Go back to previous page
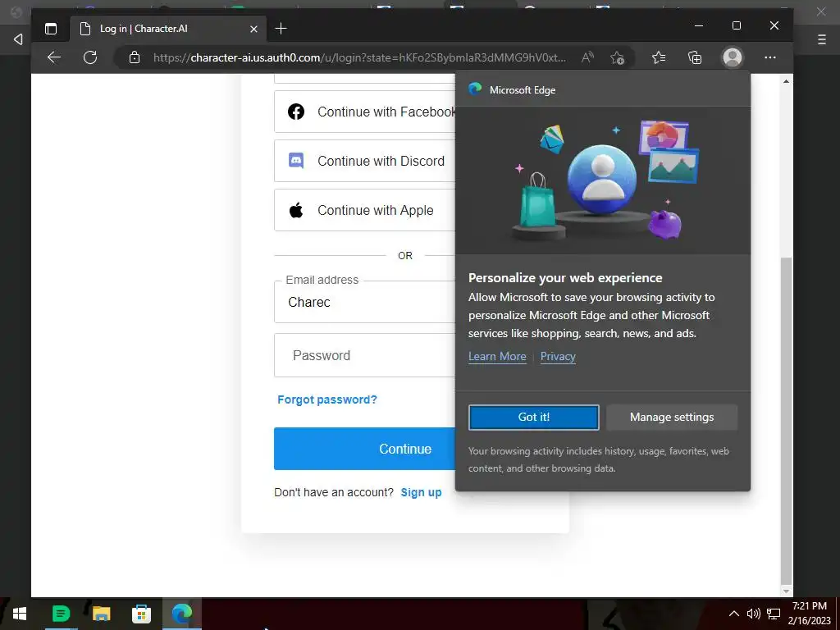This screenshot has width=840, height=630. click(54, 57)
